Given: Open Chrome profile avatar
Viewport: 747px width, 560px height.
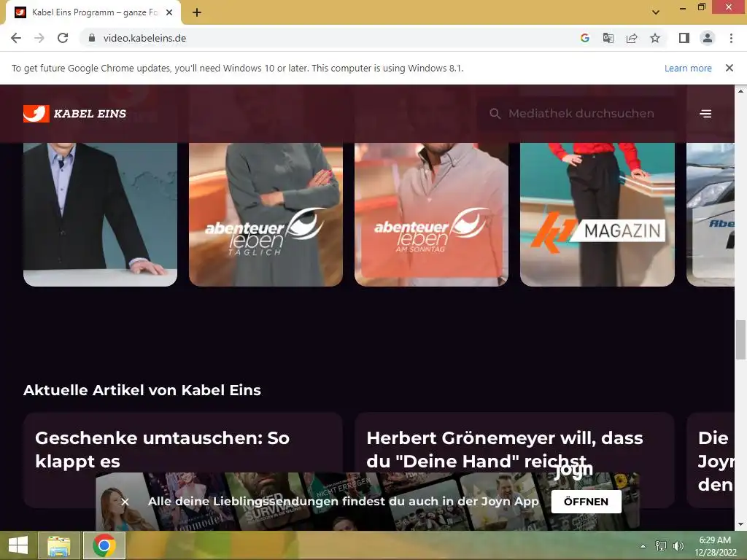Looking at the screenshot, I should click(708, 38).
